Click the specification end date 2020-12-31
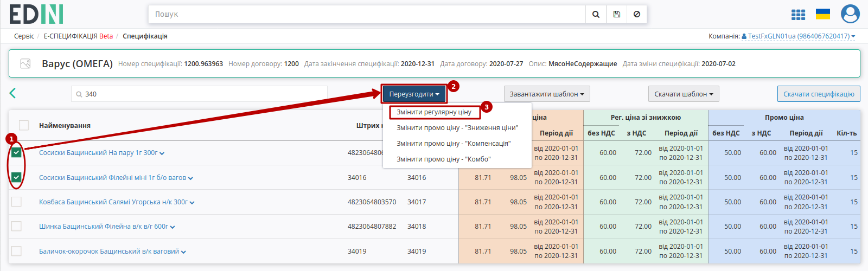 pyautogui.click(x=417, y=64)
